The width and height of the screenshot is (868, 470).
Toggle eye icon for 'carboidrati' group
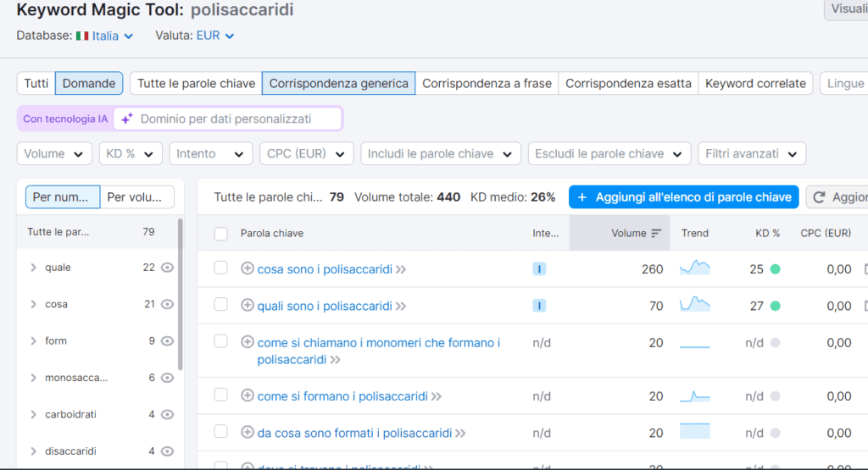click(x=167, y=415)
